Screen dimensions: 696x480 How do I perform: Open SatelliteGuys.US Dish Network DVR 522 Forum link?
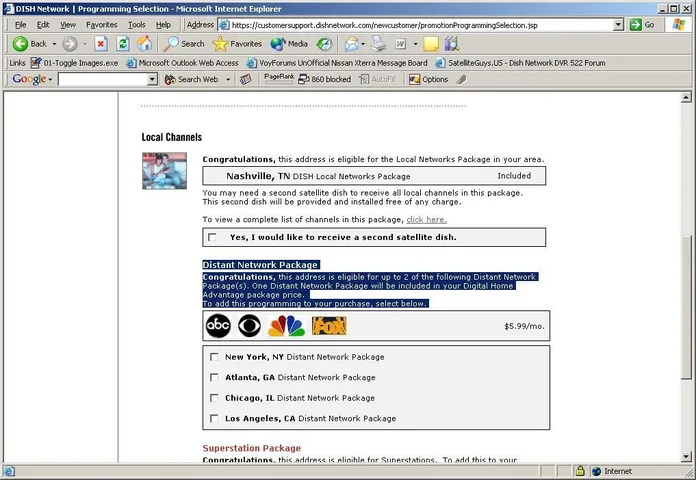click(520, 63)
